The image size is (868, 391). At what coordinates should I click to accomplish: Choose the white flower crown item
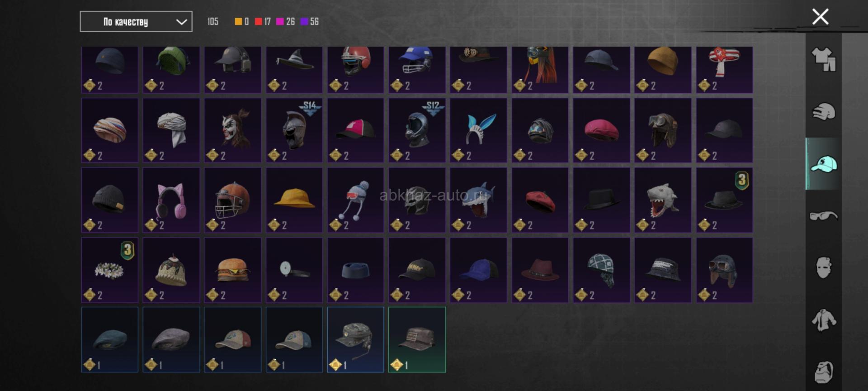pyautogui.click(x=110, y=270)
